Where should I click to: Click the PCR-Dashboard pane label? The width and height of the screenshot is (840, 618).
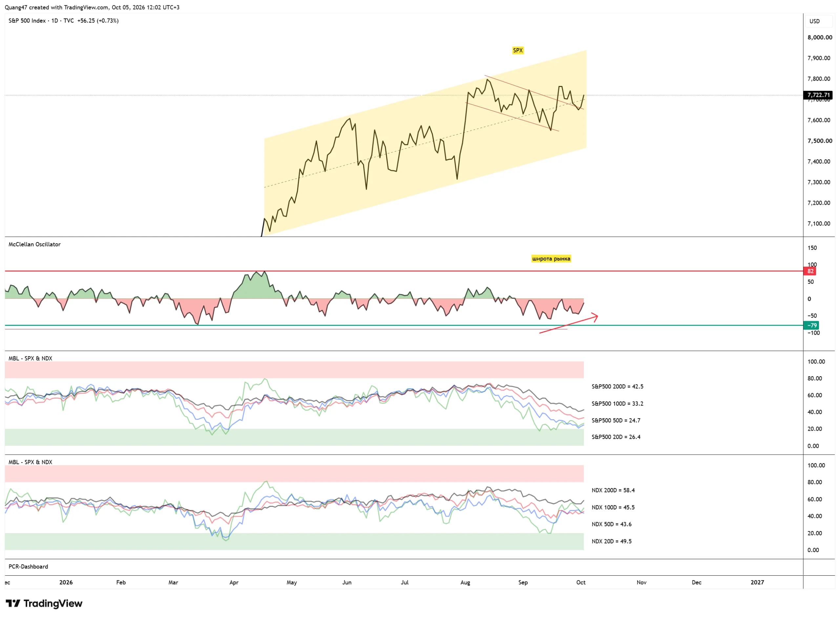click(29, 566)
